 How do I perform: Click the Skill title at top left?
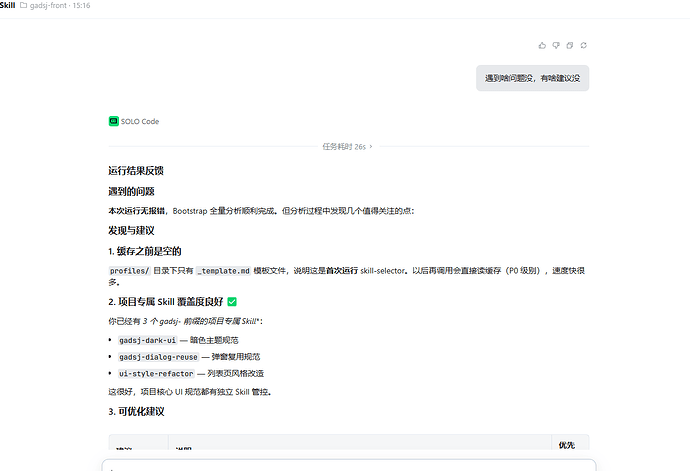tap(7, 5)
